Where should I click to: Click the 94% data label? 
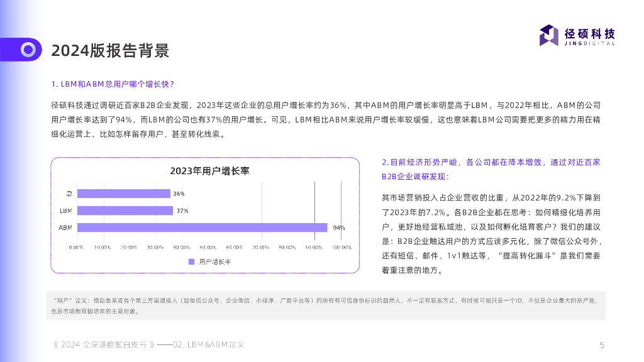[x=339, y=228]
